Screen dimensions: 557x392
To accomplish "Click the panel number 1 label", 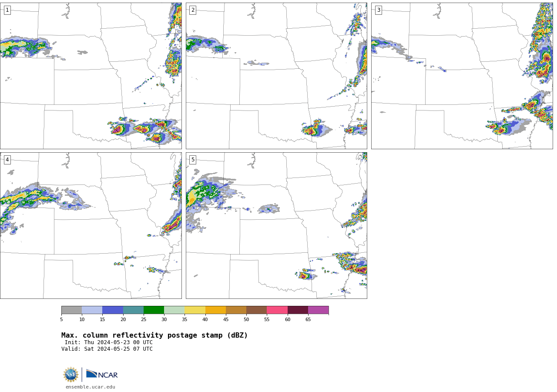I will (x=7, y=10).
